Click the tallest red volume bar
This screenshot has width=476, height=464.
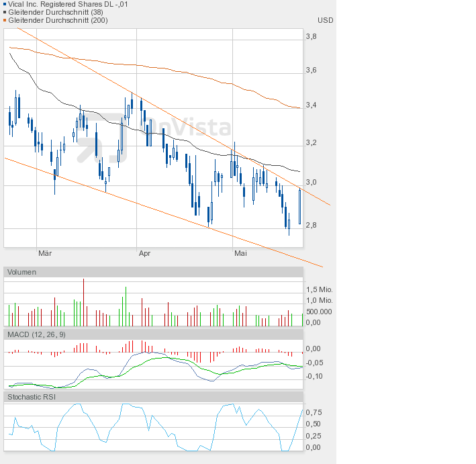[x=84, y=302]
